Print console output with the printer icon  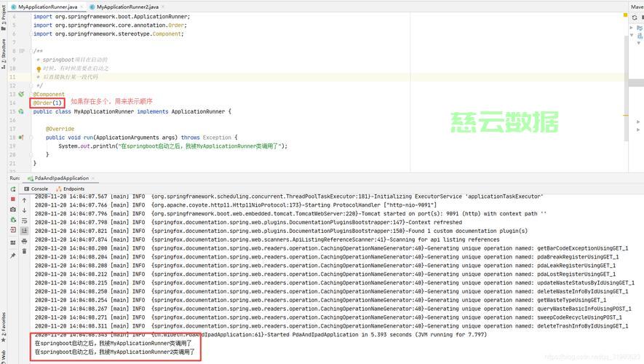click(24, 241)
